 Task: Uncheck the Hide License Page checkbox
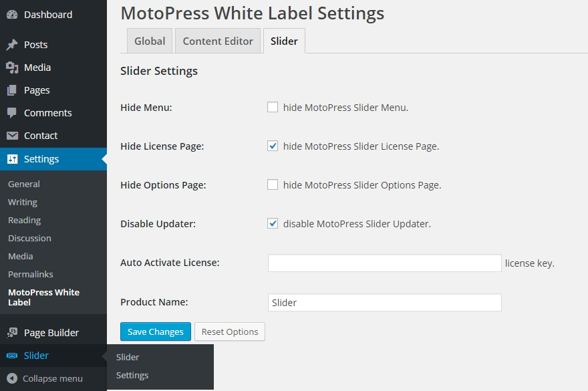[x=273, y=146]
